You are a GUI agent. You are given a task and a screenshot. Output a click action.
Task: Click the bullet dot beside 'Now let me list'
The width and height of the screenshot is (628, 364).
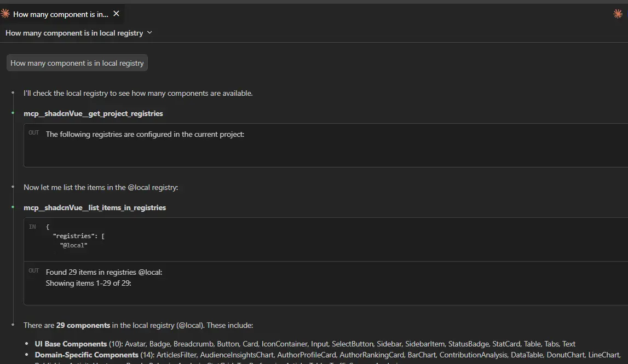tap(13, 187)
